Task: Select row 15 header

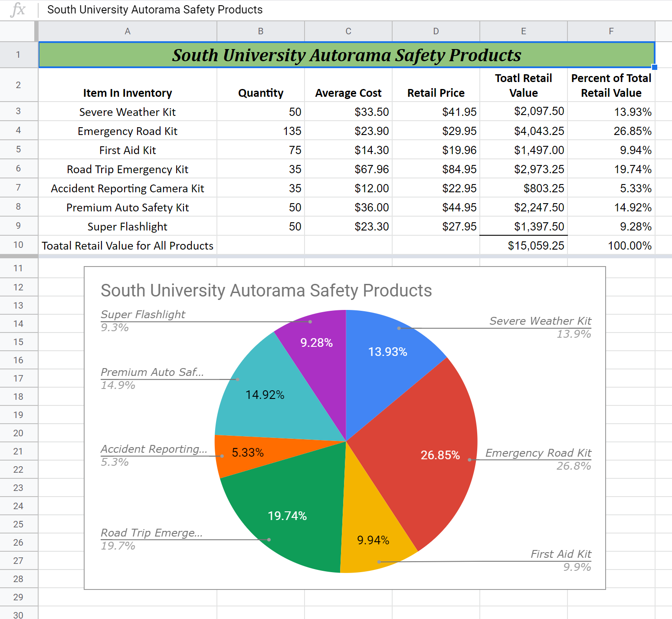Action: pyautogui.click(x=18, y=342)
